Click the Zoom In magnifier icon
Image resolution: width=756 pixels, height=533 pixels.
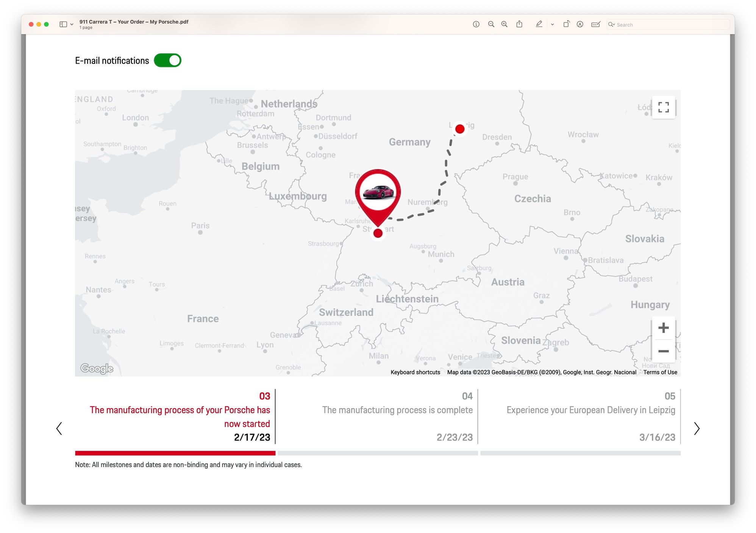coord(504,24)
